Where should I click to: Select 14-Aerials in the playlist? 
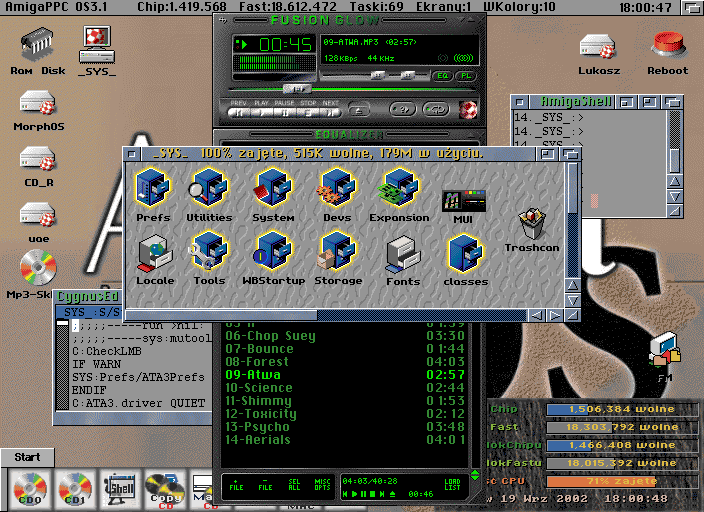click(x=345, y=440)
